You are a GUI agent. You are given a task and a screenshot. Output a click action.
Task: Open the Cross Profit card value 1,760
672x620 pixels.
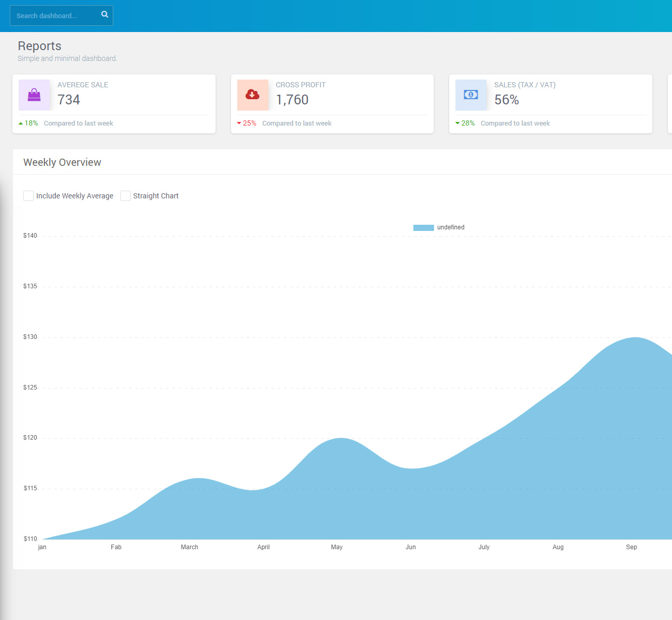pos(292,100)
